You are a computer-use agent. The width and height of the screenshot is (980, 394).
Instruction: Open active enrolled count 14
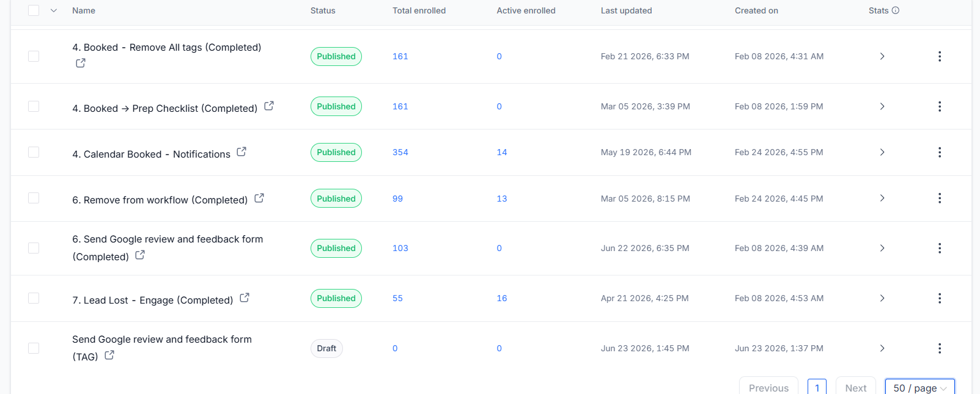coord(502,152)
